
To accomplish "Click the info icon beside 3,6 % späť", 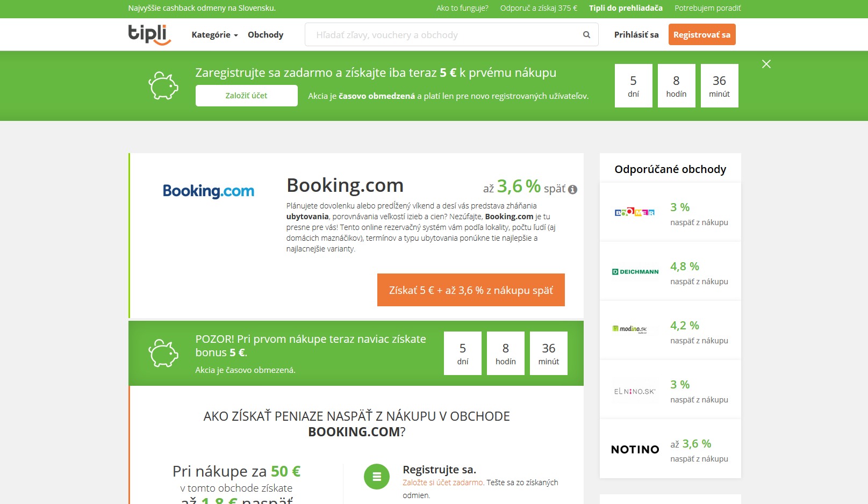I will pyautogui.click(x=573, y=189).
